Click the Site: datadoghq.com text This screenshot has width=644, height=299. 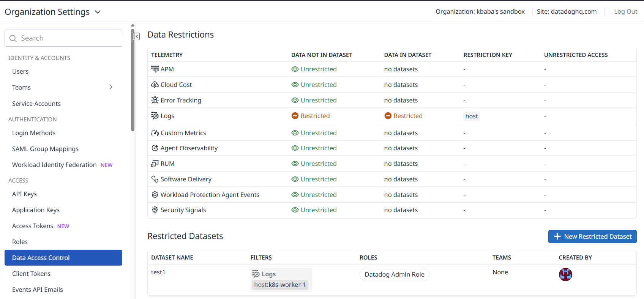coord(567,11)
